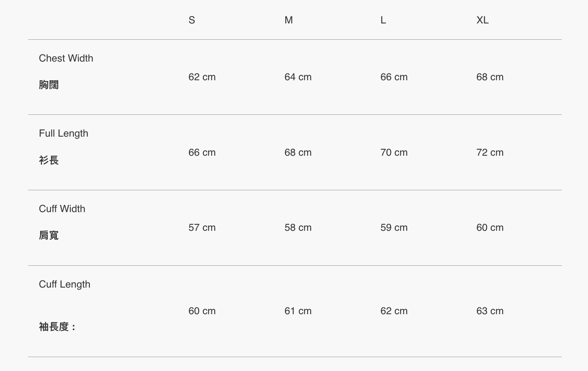Click the Chest Width row label
588x371 pixels.
[x=66, y=58]
